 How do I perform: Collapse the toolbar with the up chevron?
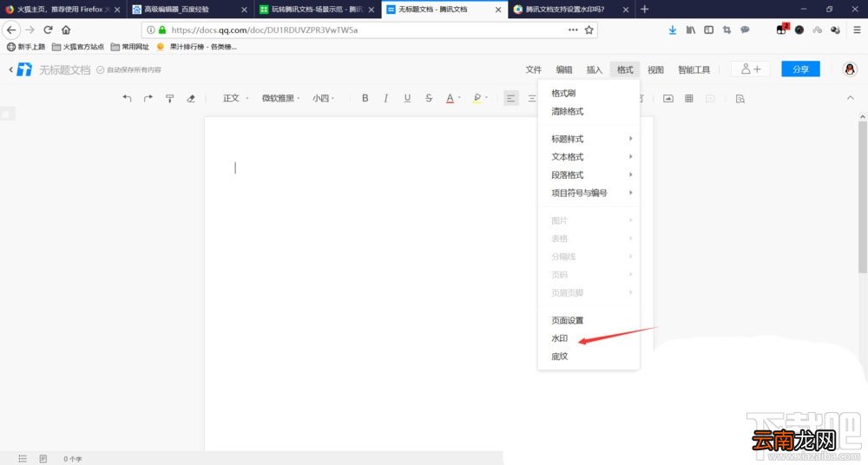click(x=851, y=98)
